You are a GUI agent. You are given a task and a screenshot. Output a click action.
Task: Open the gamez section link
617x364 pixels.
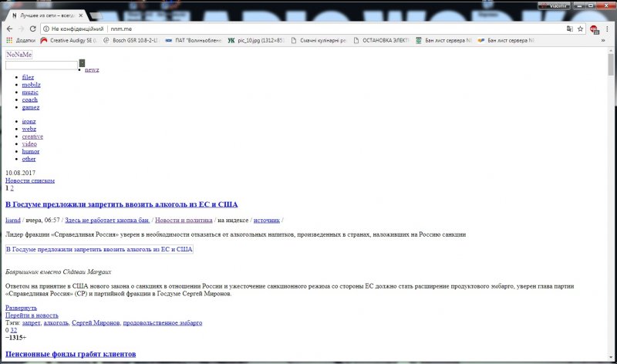click(31, 107)
